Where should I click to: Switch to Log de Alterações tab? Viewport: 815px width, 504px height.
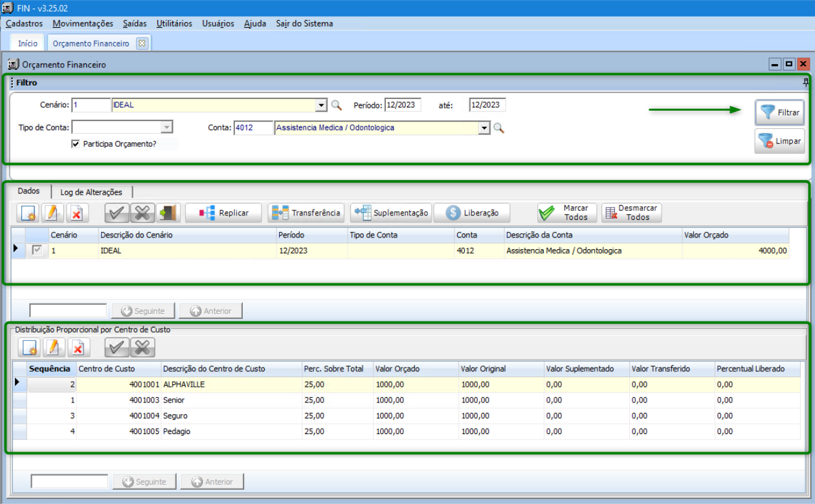point(91,192)
